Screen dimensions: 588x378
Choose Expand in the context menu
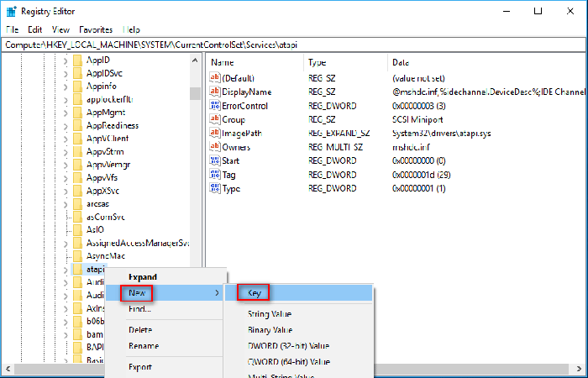pos(165,277)
